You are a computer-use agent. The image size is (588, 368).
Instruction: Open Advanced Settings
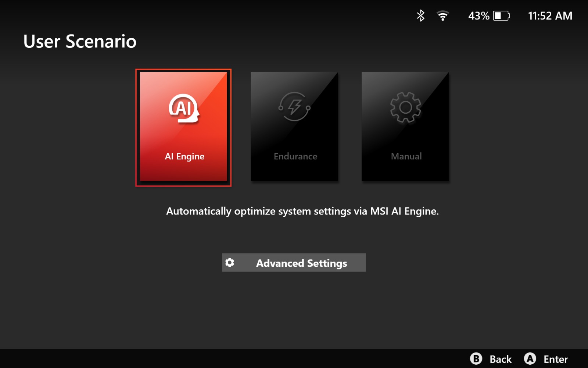294,263
